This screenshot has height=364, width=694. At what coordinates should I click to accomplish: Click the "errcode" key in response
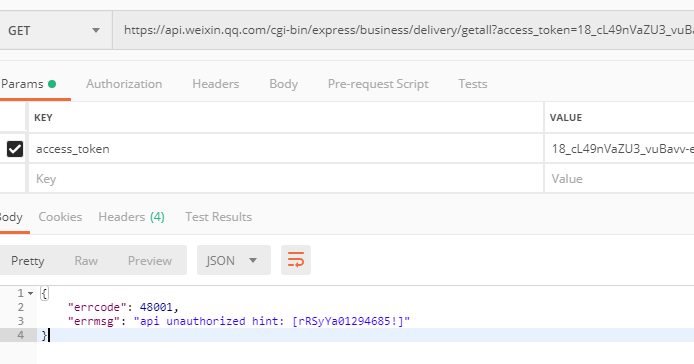[97, 307]
